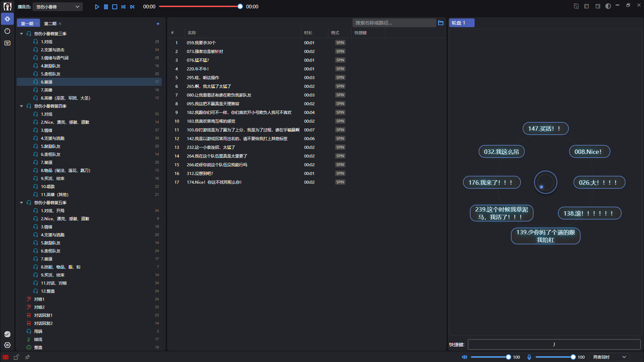Image resolution: width=644 pixels, height=362 pixels.
Task: Toggle the dark/light theme half-circle icon
Action: [608, 6]
